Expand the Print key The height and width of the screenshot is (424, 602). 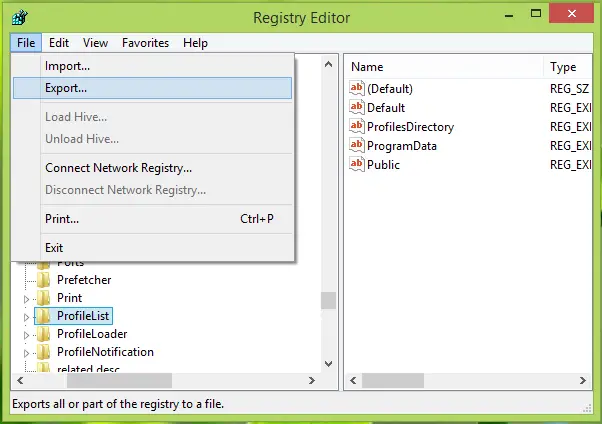[26, 299]
